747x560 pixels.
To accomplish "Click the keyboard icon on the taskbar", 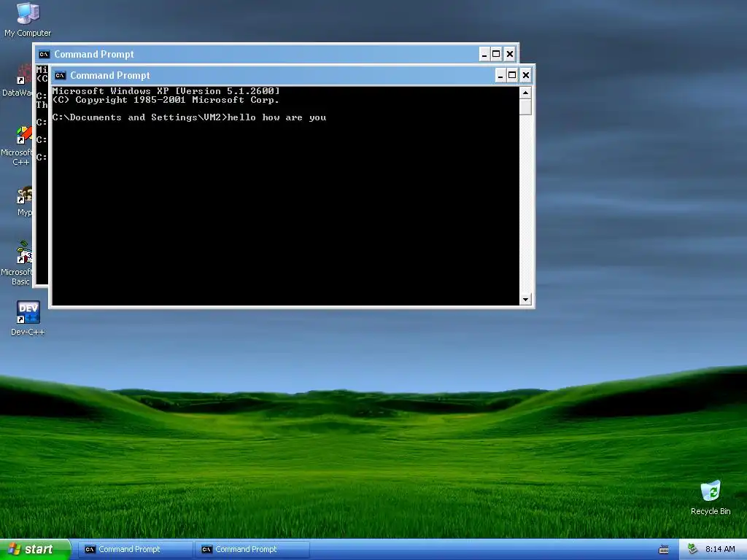I will [x=664, y=550].
